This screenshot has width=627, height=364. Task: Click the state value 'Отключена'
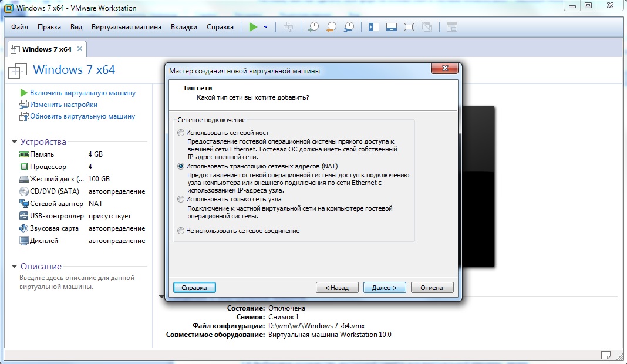[x=286, y=308]
